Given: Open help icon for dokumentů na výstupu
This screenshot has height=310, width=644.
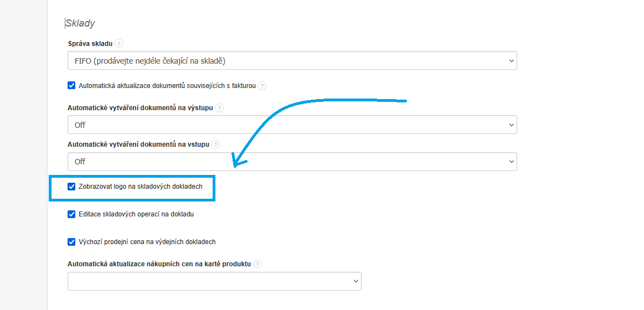Looking at the screenshot, I should pos(219,108).
